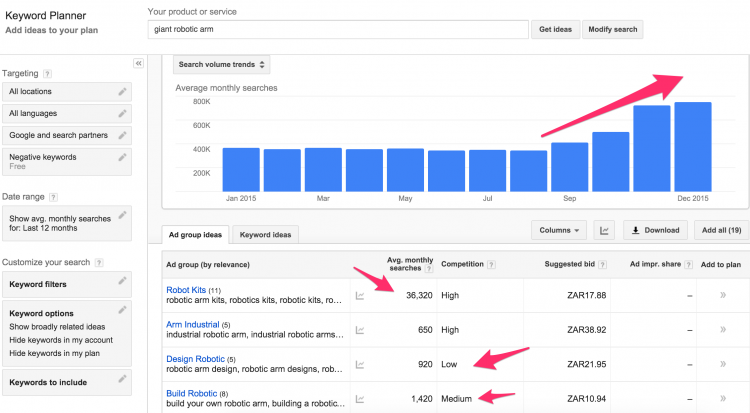750x413 pixels.
Task: Click the pencil icon beside All languages
Action: click(x=122, y=113)
